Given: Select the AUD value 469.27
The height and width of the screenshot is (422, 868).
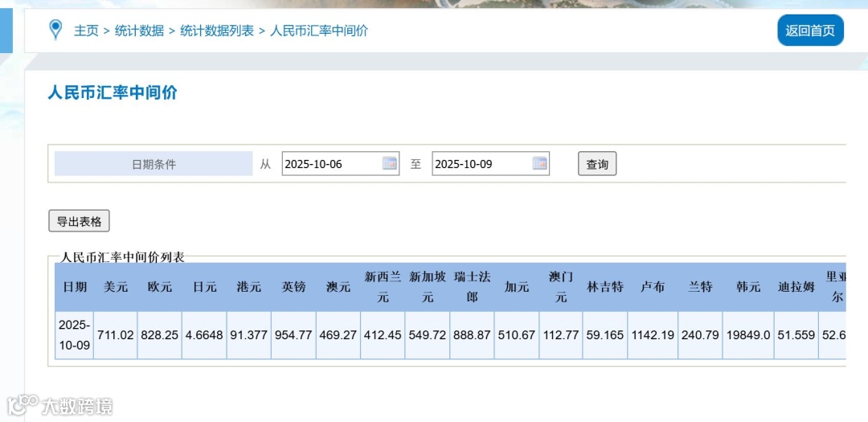Looking at the screenshot, I should [x=338, y=335].
